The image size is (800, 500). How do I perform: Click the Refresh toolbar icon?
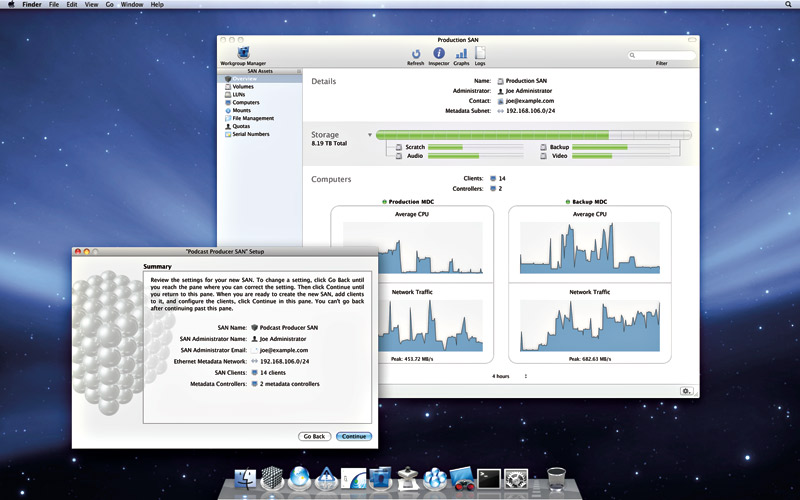pyautogui.click(x=415, y=54)
